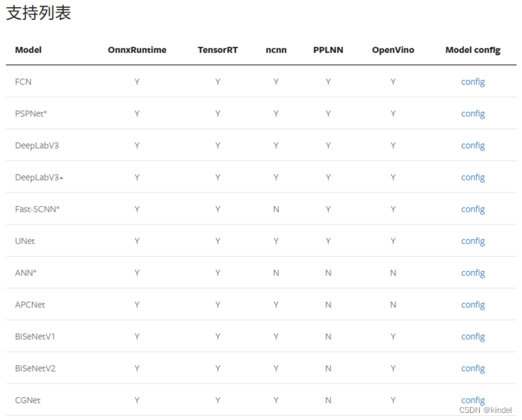Click Fast-SCNN's ncnn N value
The height and width of the screenshot is (420, 522).
click(x=276, y=210)
